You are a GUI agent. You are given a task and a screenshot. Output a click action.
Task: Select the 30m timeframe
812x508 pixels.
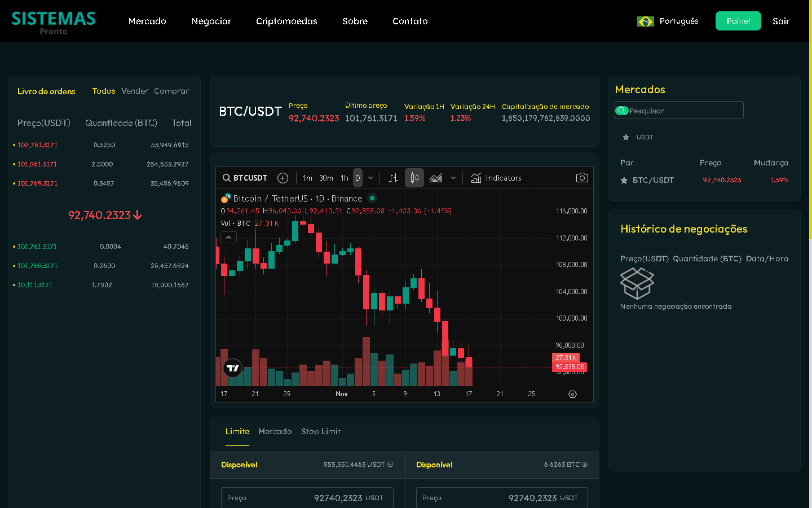pos(326,178)
